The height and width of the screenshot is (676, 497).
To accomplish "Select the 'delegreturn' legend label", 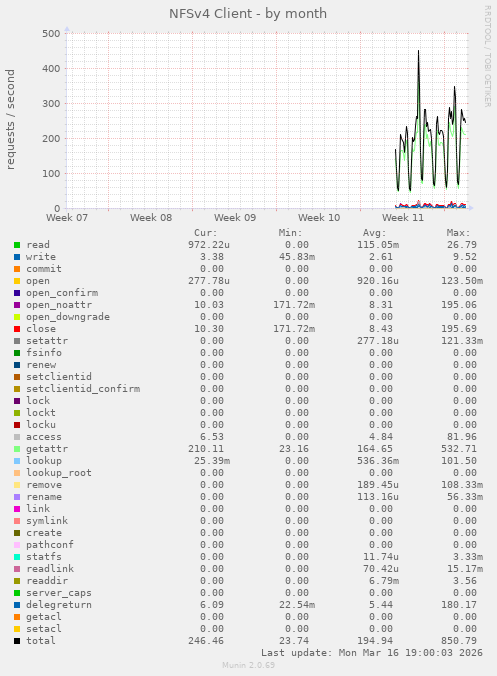I will point(59,605).
